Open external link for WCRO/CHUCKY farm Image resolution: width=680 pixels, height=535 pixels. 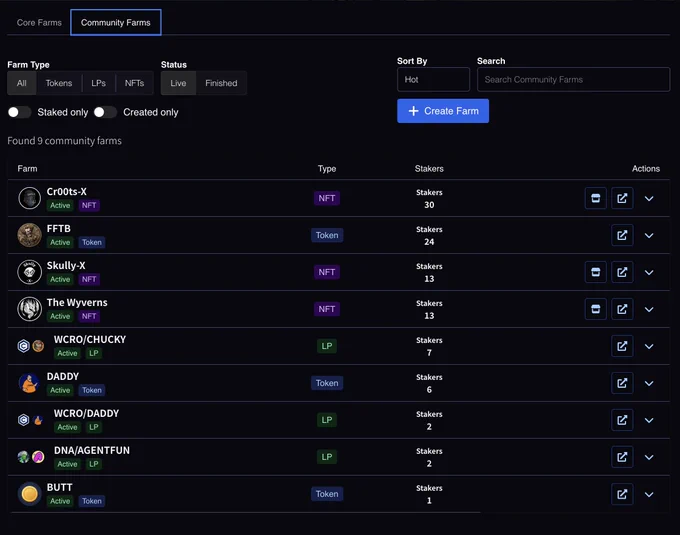coord(622,346)
